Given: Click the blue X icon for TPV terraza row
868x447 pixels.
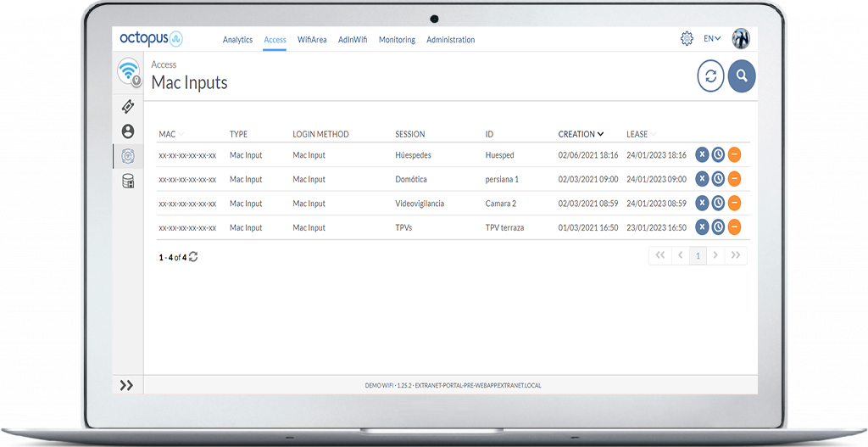Looking at the screenshot, I should tap(702, 227).
